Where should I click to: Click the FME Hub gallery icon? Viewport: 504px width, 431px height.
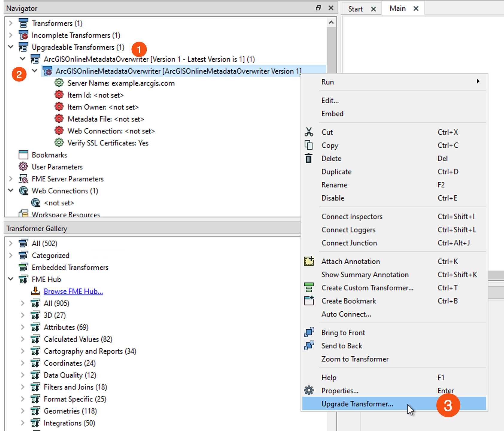coord(23,279)
